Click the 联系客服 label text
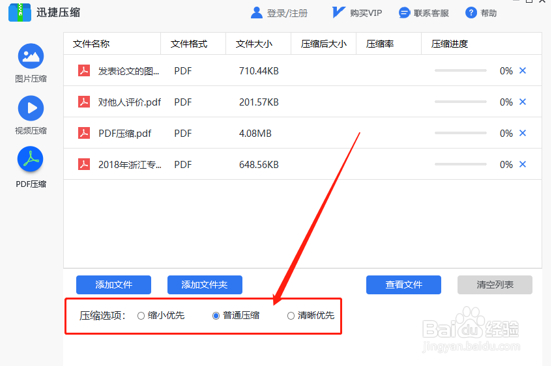This screenshot has height=366, width=551. [x=431, y=13]
